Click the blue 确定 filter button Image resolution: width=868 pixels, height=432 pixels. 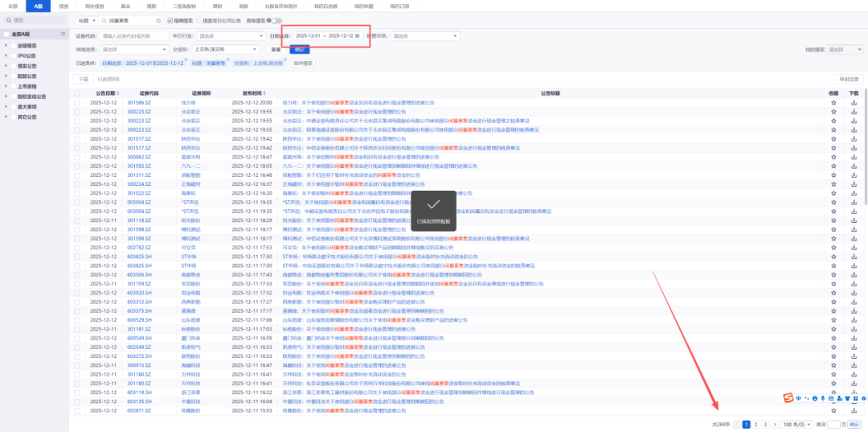300,49
